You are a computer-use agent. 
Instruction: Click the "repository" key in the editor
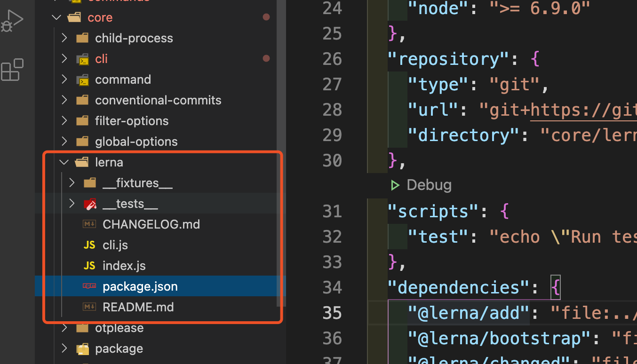point(449,59)
